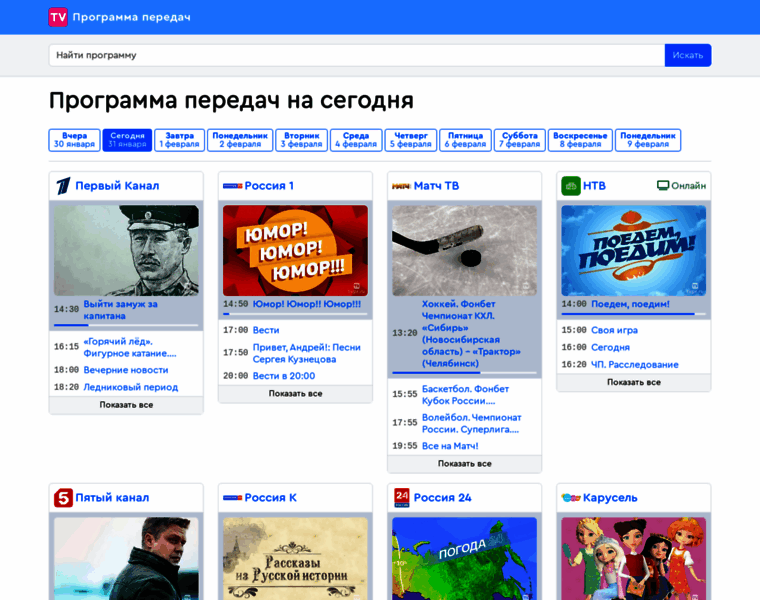The image size is (760, 600).
Task: Open the Карусель channel logo
Action: pyautogui.click(x=571, y=497)
